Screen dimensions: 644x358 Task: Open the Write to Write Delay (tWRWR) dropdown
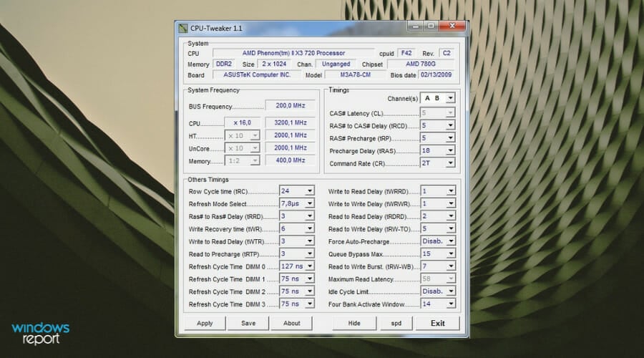(438, 203)
